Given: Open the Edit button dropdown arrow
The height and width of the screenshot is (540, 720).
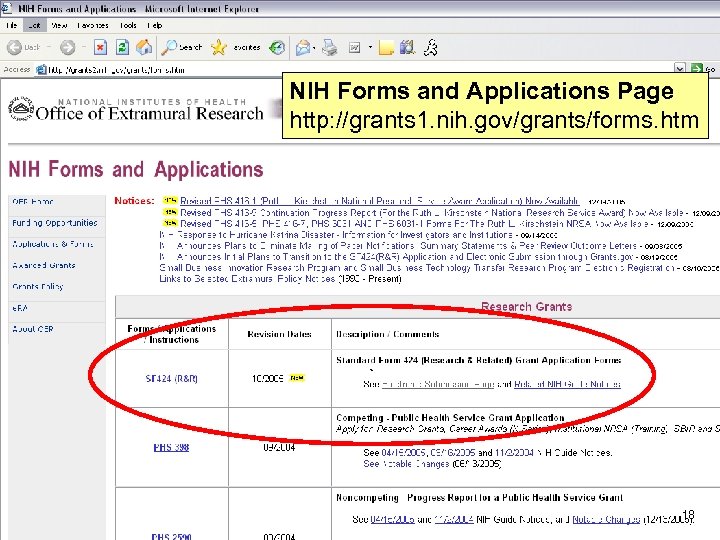Looking at the screenshot, I should pos(370,47).
